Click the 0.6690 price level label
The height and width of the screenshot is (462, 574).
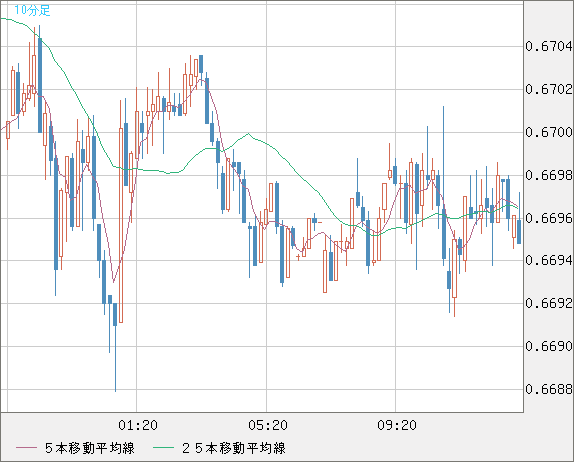[x=549, y=346]
